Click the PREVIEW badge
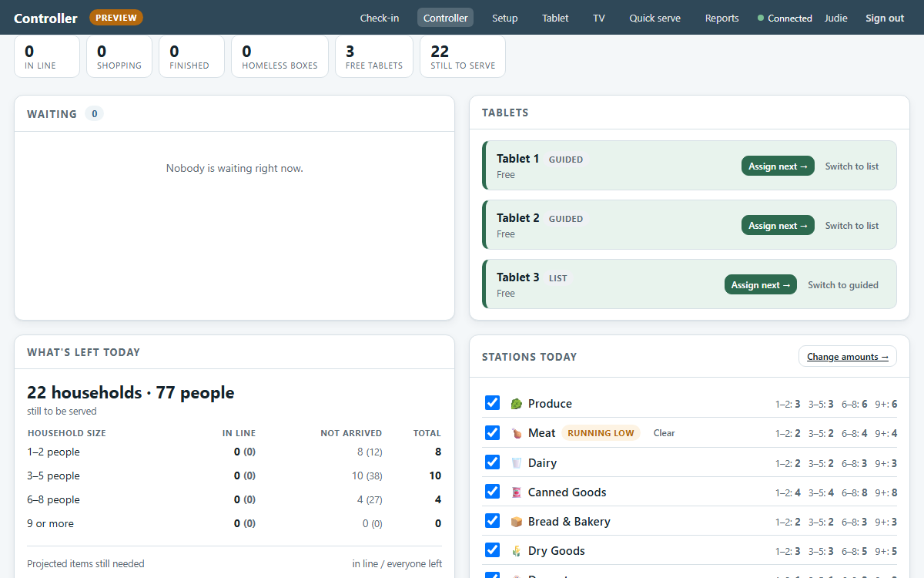The height and width of the screenshot is (578, 924). point(116,18)
